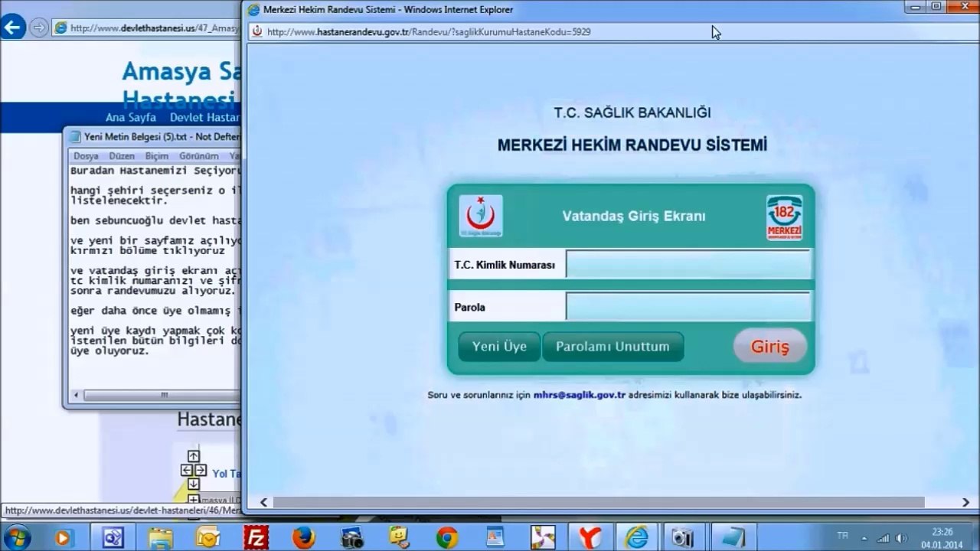Focus the Parola password field
The image size is (980, 551).
tap(688, 306)
